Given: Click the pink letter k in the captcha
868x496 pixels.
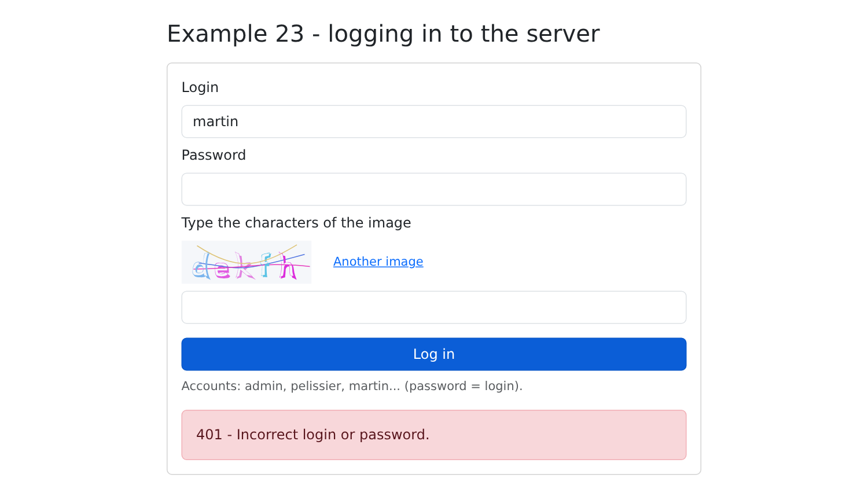Looking at the screenshot, I should pos(245,265).
